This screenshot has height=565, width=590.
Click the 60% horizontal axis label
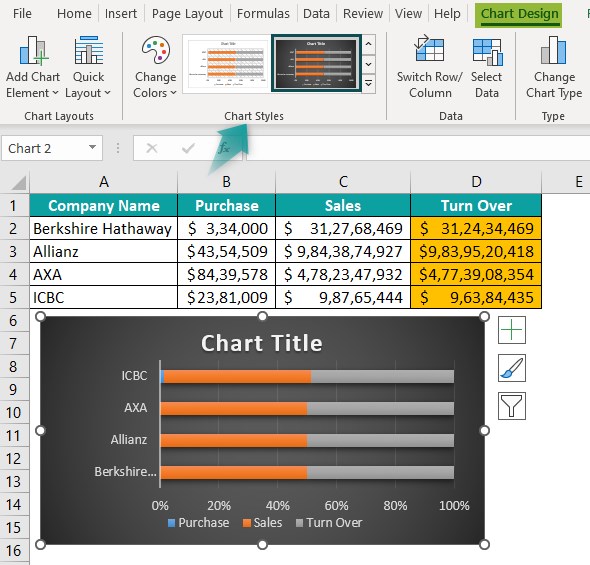tap(336, 506)
